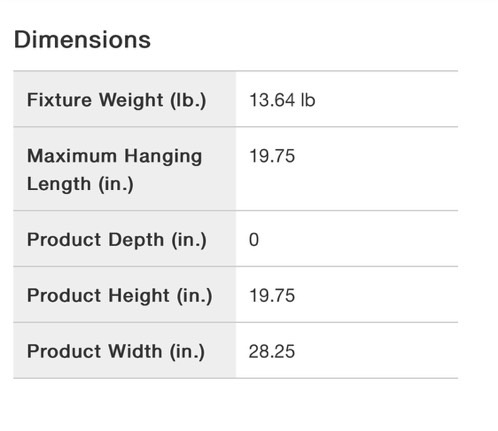Select the Maximum Hanging Length (in.) label
This screenshot has height=431, width=498.
(x=115, y=170)
